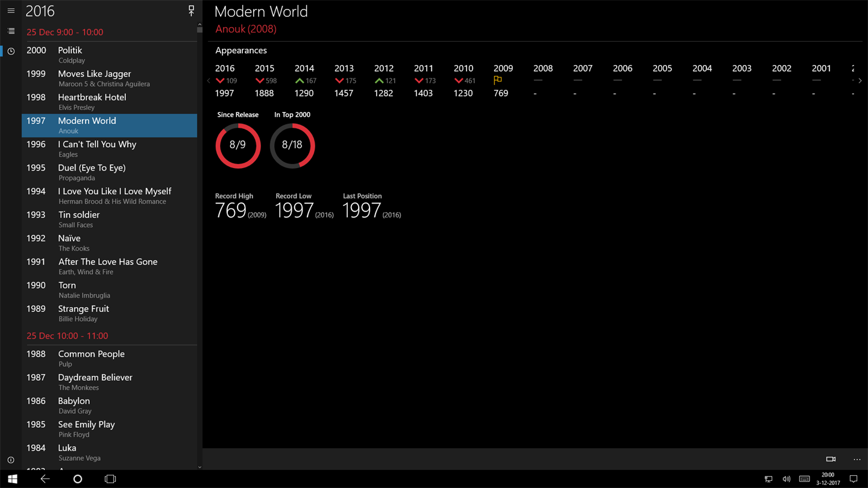The height and width of the screenshot is (488, 868).
Task: Open the info icon in sidebar
Action: pyautogui.click(x=11, y=460)
